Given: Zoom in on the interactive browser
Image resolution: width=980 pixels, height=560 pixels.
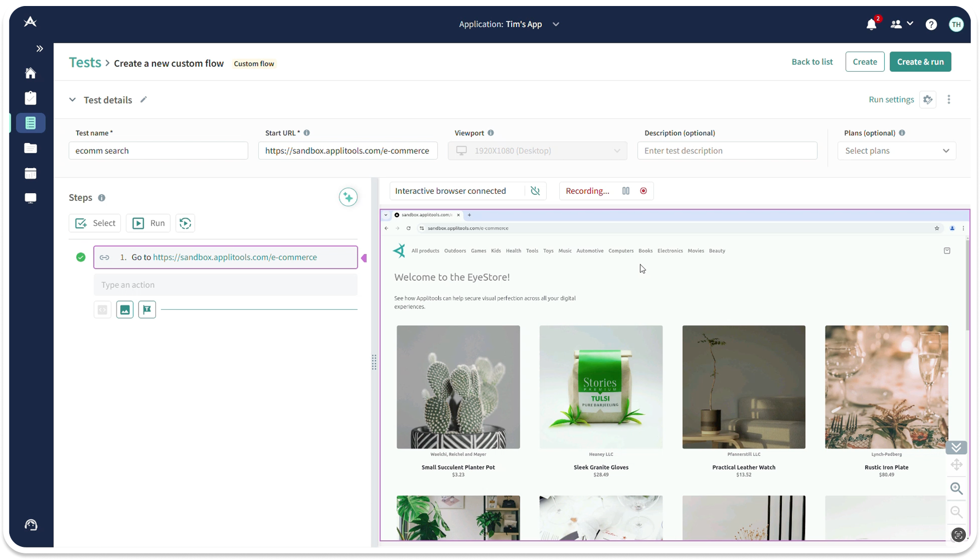Looking at the screenshot, I should 956,488.
